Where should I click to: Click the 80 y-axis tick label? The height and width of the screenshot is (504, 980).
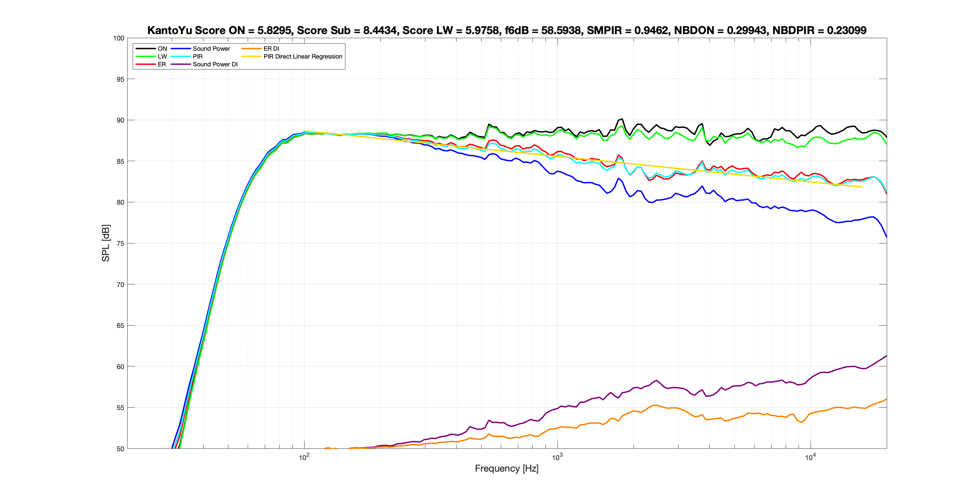tap(120, 203)
